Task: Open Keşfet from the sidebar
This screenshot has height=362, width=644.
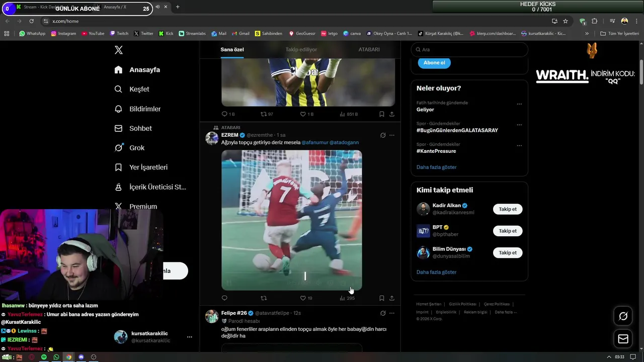Action: [131, 89]
